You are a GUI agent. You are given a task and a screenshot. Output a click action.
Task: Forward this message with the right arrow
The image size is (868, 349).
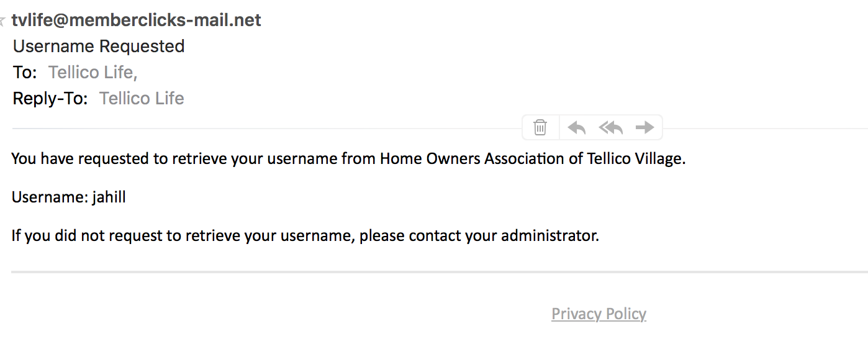[x=645, y=127]
